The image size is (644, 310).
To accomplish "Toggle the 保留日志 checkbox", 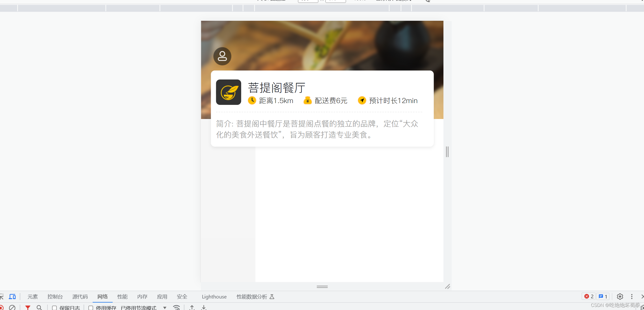I will pos(54,307).
